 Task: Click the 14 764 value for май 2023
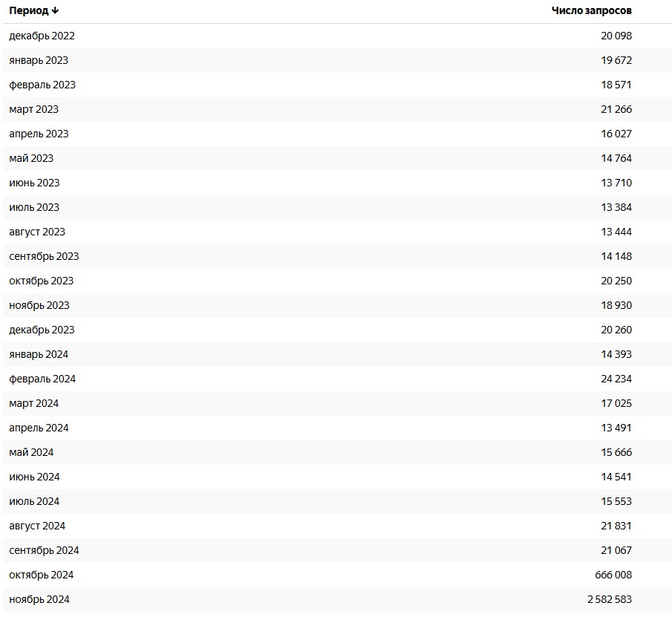pos(616,158)
